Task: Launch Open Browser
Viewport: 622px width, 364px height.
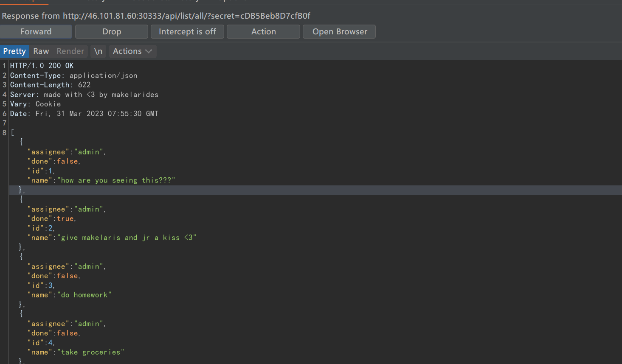Action: tap(340, 32)
